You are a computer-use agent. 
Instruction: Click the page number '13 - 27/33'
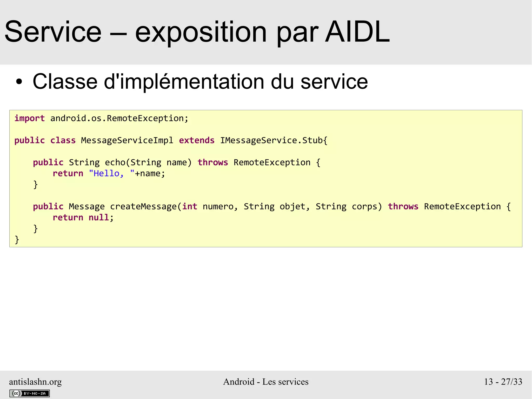pyautogui.click(x=503, y=382)
